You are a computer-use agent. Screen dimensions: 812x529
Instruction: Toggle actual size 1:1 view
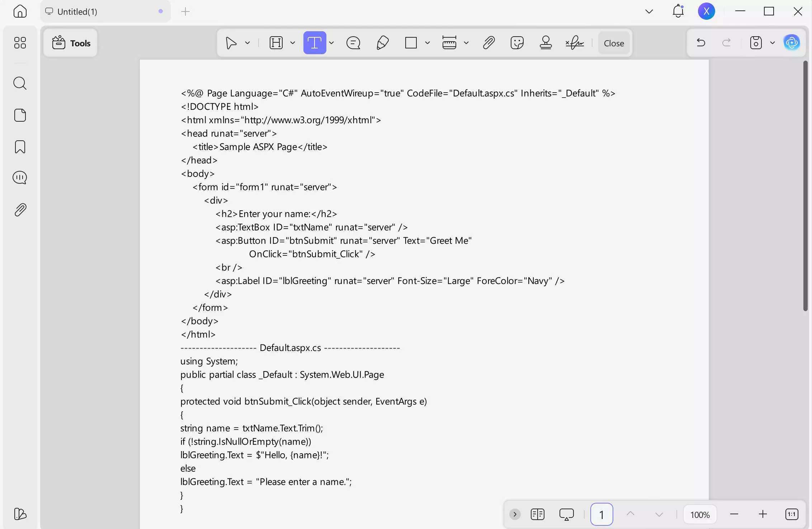click(792, 514)
